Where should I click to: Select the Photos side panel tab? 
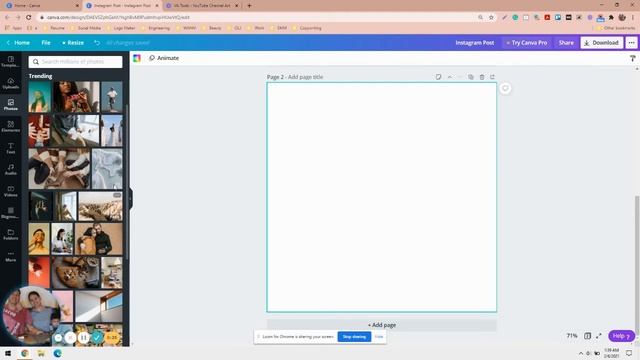[11, 105]
